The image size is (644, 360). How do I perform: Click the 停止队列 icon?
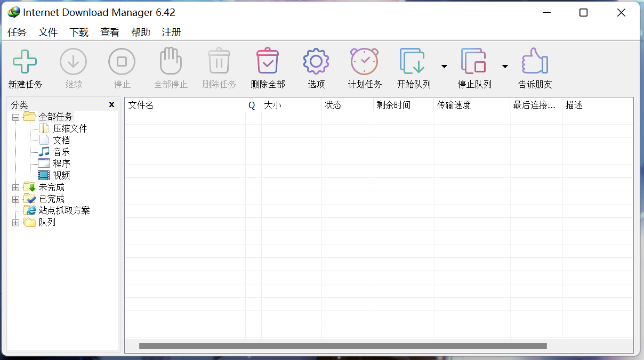(x=474, y=60)
